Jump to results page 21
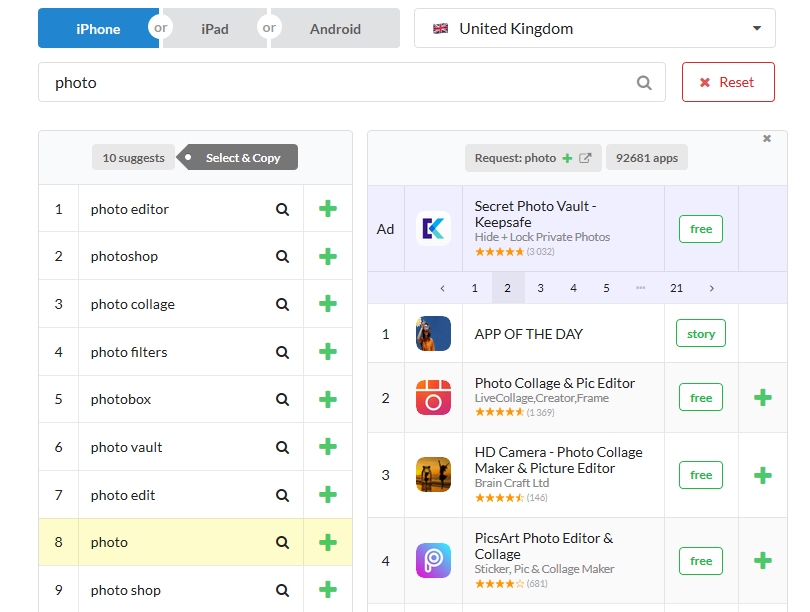This screenshot has height=612, width=810. (677, 288)
